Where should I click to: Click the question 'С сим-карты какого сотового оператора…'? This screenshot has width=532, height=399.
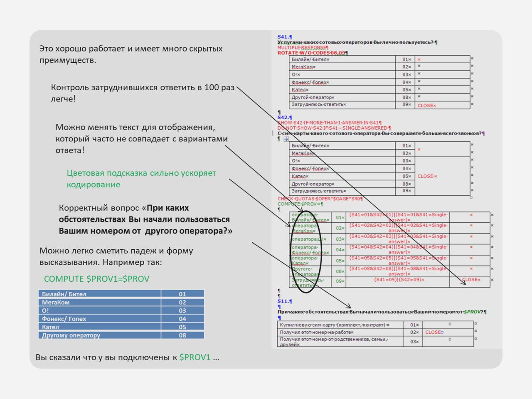tap(381, 133)
